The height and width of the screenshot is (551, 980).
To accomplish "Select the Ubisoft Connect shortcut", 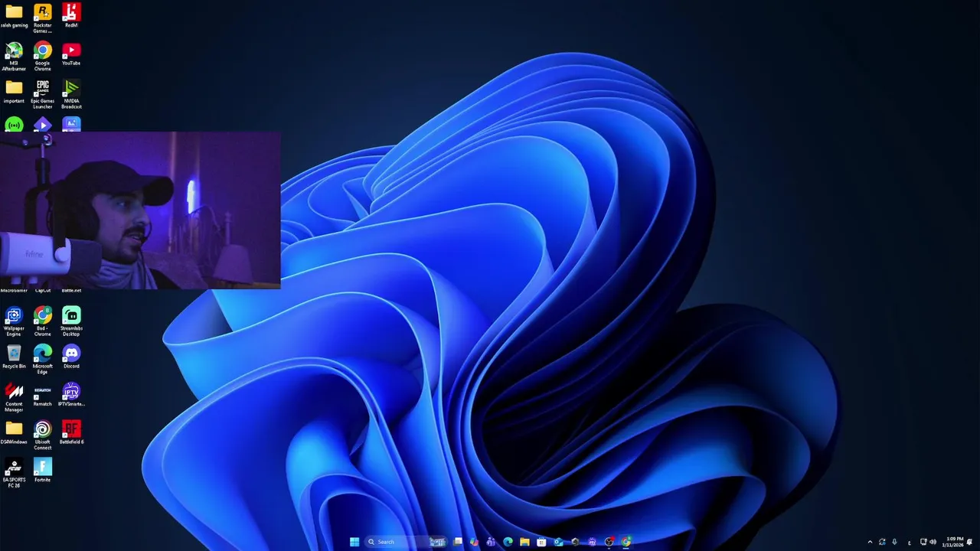I will 43,435.
